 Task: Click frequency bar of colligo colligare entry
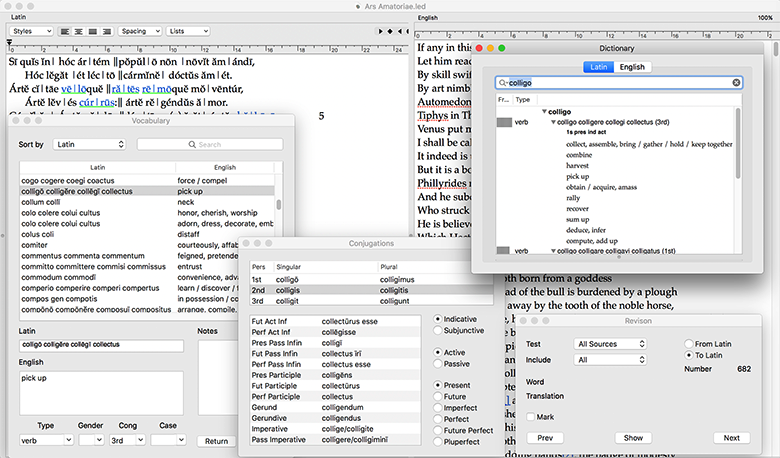tap(503, 251)
